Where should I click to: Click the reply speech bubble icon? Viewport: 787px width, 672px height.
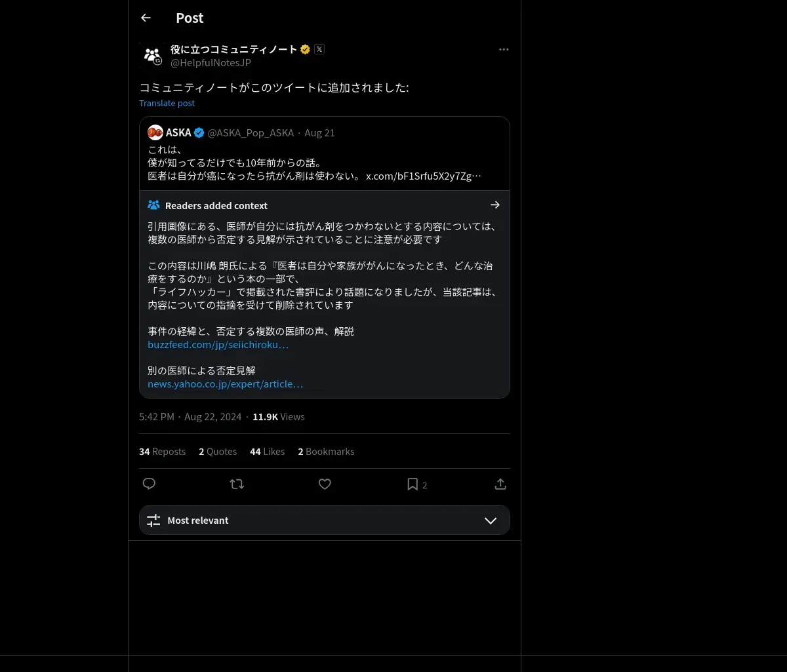click(149, 484)
